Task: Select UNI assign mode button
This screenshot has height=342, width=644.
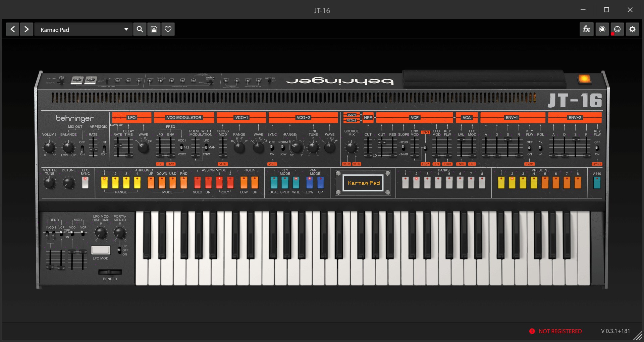Action: click(208, 183)
